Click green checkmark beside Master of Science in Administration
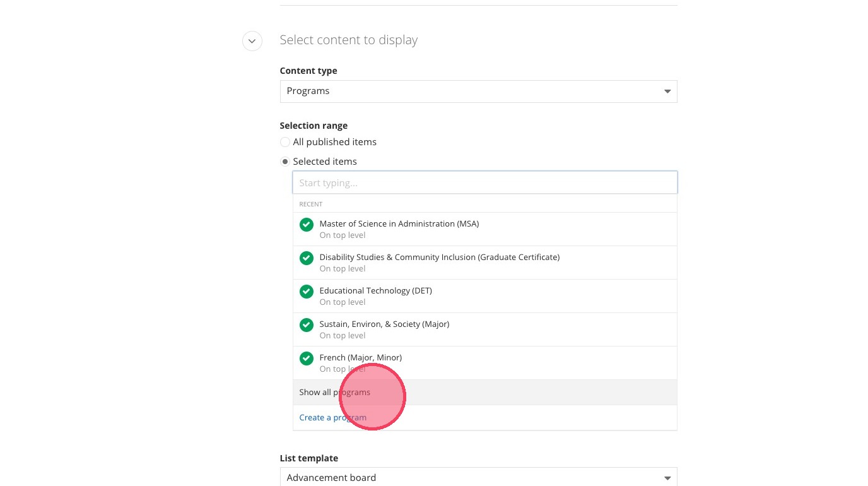This screenshot has width=868, height=486. coord(307,225)
